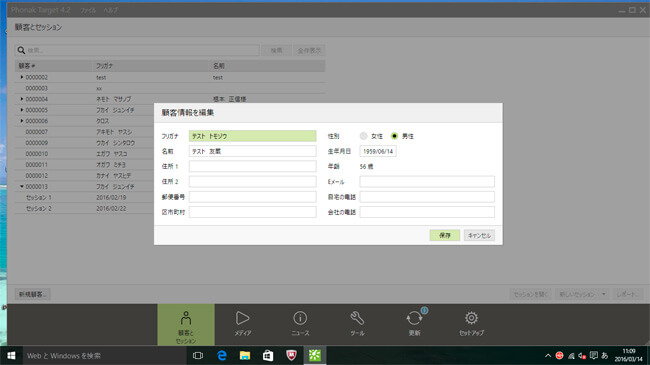Select customer row 0000012
The width and height of the screenshot is (650, 365).
point(84,175)
